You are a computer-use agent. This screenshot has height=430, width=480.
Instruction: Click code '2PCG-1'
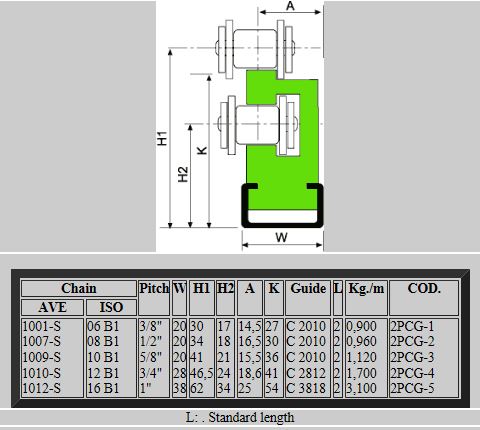[412, 326]
